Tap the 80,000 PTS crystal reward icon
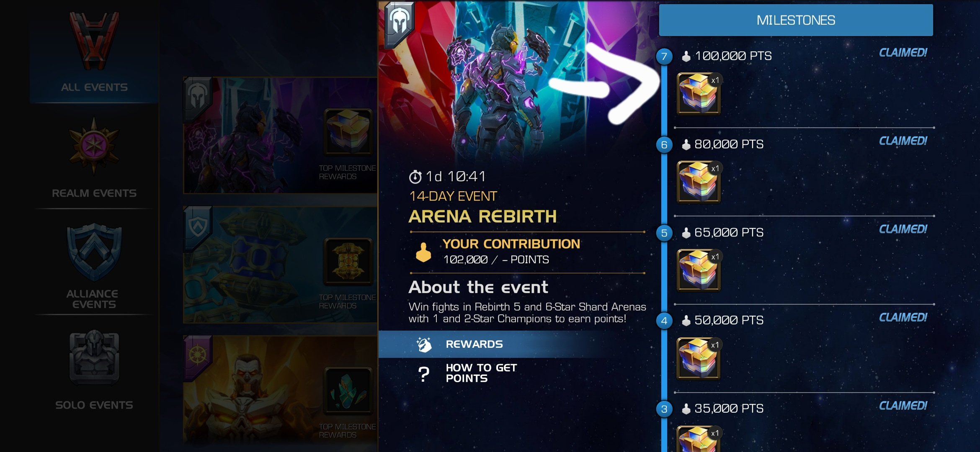The height and width of the screenshot is (452, 980). click(x=699, y=182)
